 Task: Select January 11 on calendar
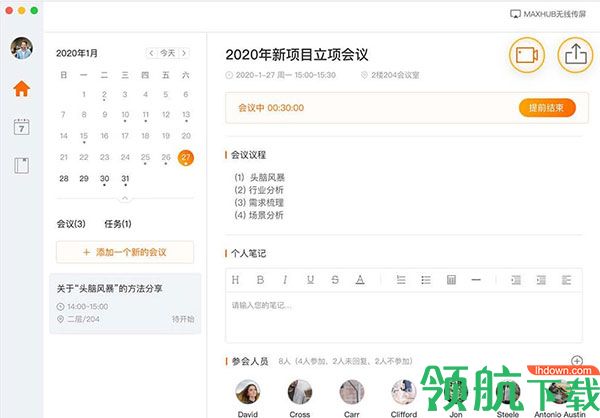(x=145, y=114)
